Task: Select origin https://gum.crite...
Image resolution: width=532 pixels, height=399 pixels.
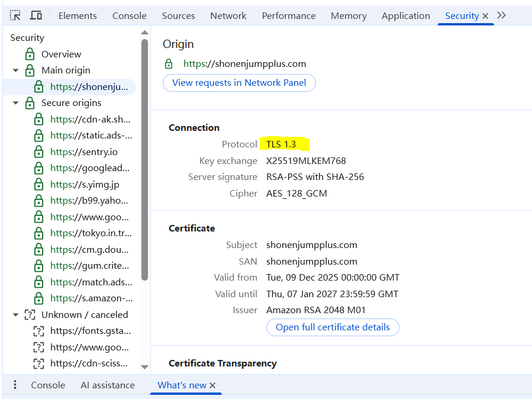Action: [89, 266]
